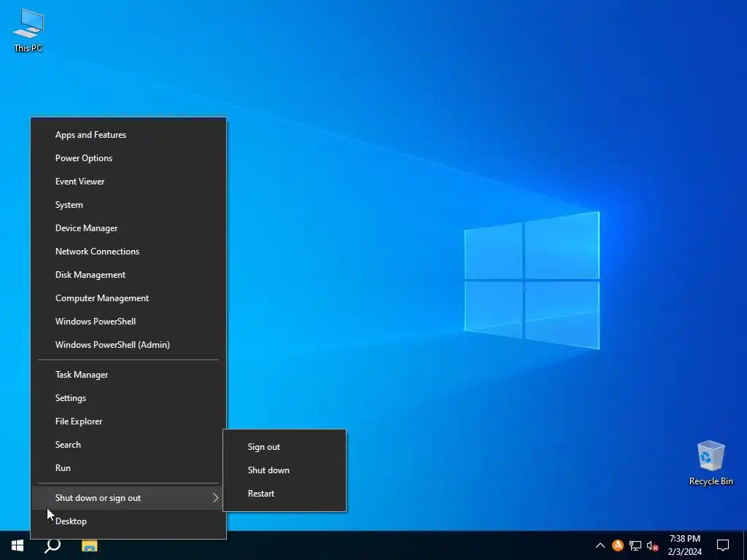Image resolution: width=747 pixels, height=560 pixels.
Task: Open taskbar search magnifier icon
Action: point(53,545)
